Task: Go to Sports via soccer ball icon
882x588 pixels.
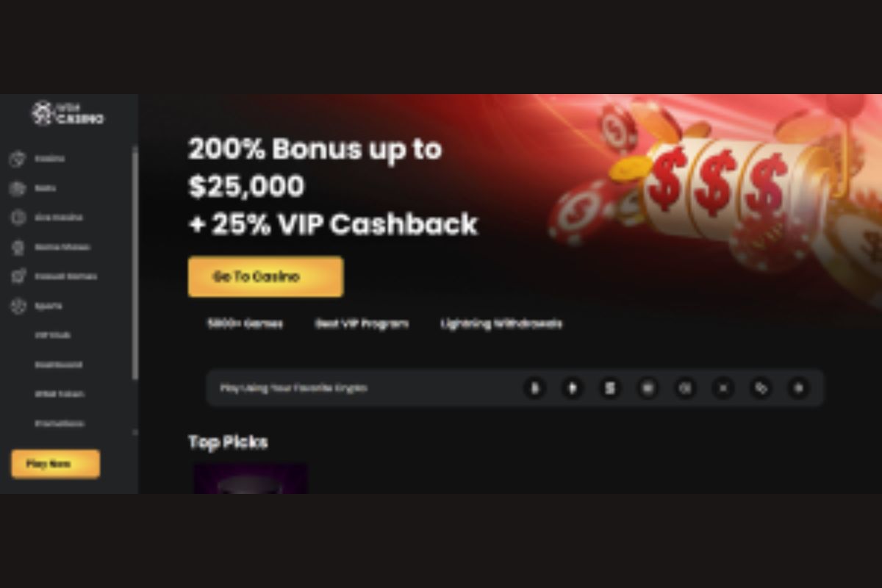Action: [x=18, y=306]
